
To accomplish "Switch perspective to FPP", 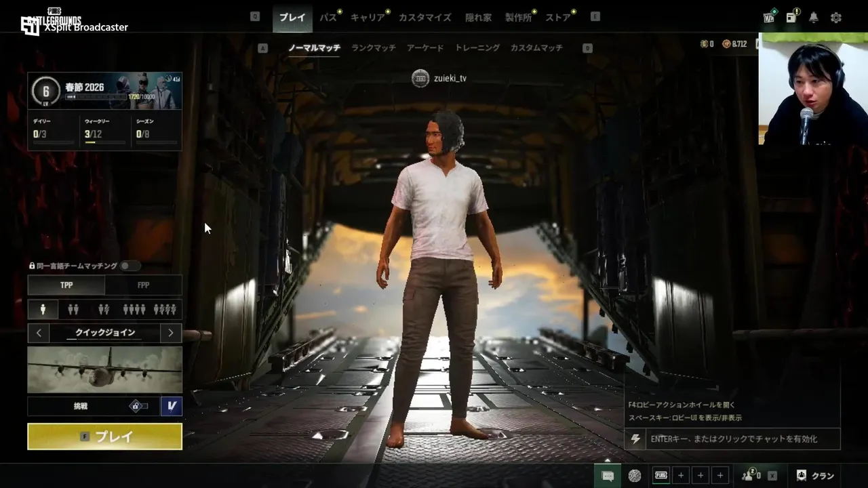I will (143, 285).
